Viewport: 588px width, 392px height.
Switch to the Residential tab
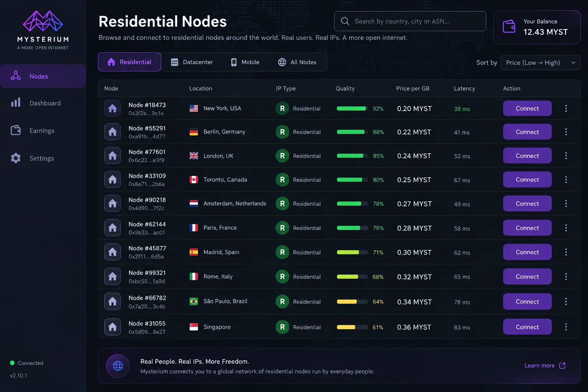pyautogui.click(x=129, y=62)
